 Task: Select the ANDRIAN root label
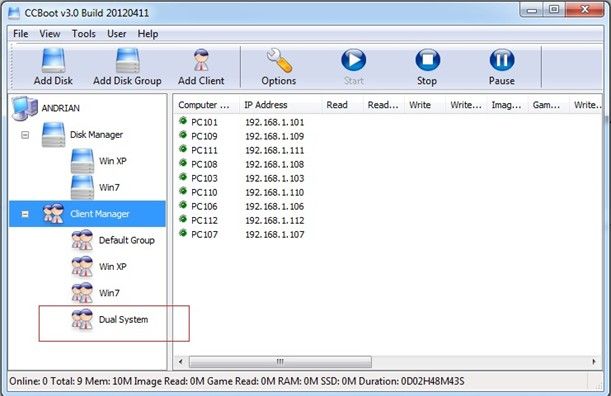61,108
